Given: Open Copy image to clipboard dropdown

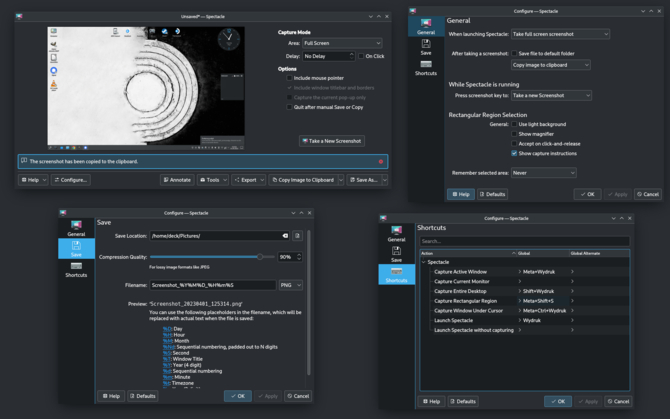Looking at the screenshot, I should click(x=551, y=65).
